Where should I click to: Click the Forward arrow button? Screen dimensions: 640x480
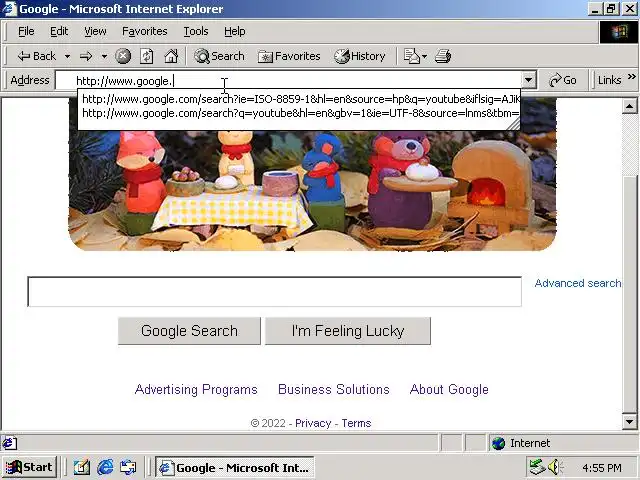(x=86, y=56)
